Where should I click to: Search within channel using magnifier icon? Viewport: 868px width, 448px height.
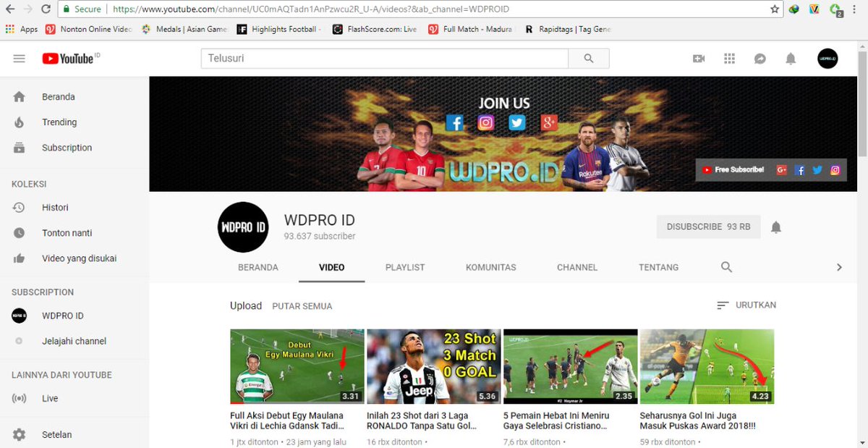pos(727,267)
